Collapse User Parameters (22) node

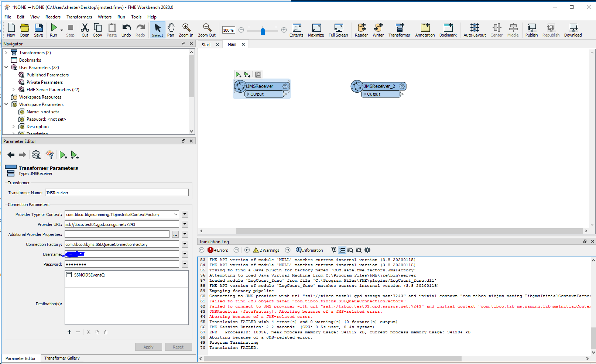[6, 68]
